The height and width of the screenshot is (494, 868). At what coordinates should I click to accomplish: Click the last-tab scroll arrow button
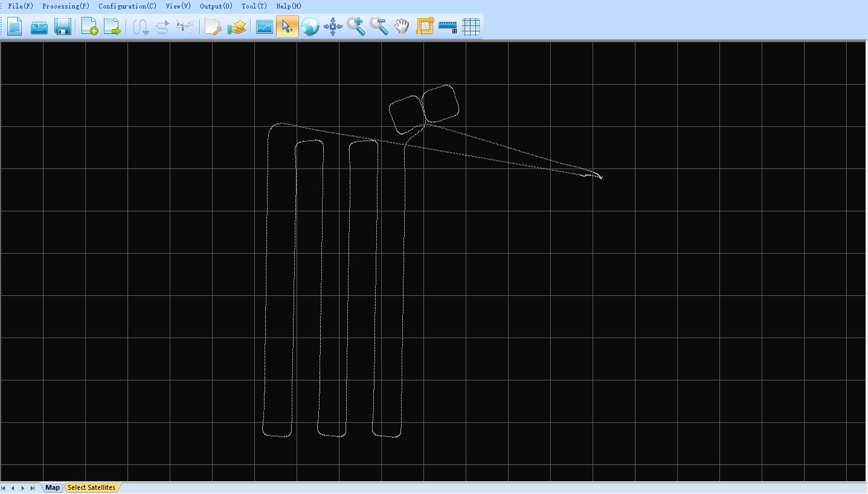[x=33, y=488]
